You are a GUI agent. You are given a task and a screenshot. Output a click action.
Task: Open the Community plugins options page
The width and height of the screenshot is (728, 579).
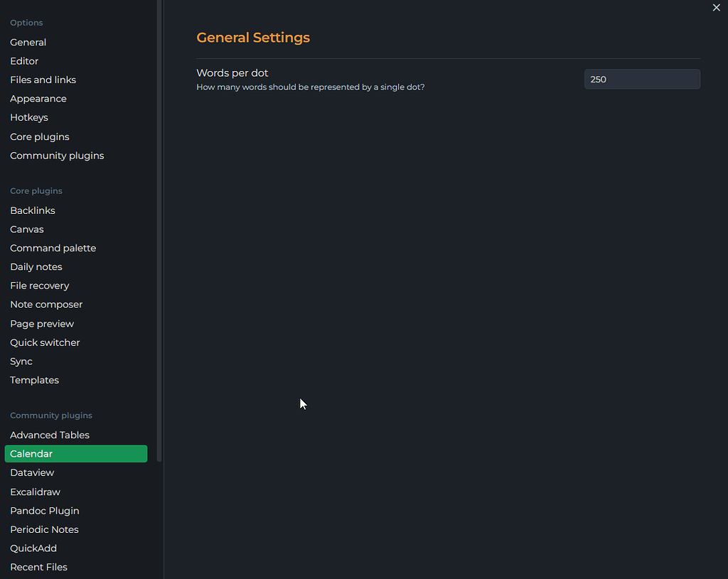[57, 155]
